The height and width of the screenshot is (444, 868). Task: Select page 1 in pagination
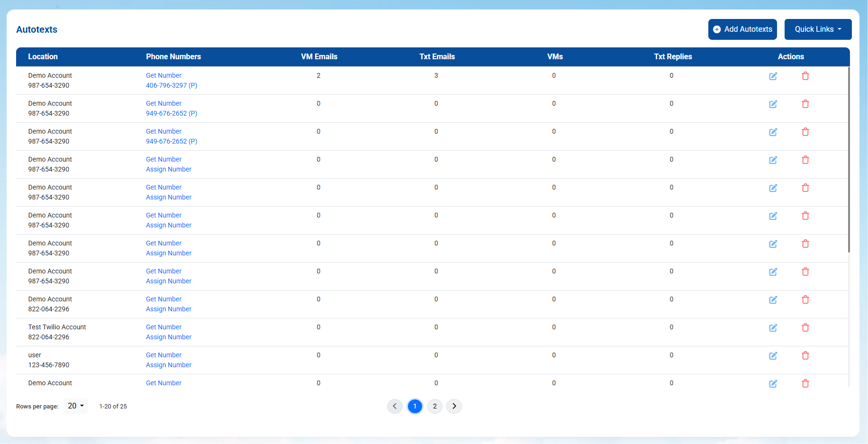click(415, 406)
